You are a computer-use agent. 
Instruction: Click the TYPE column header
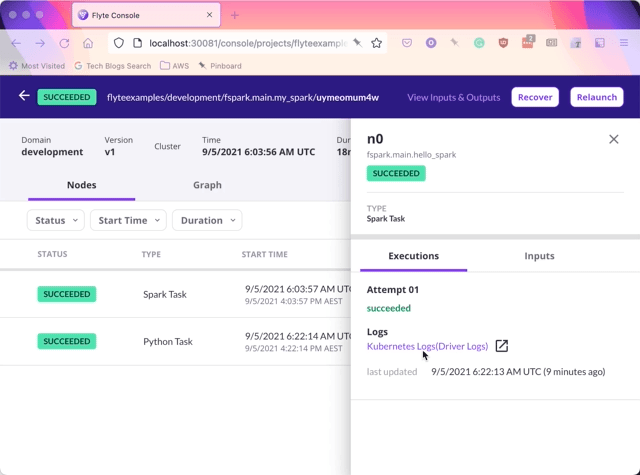click(x=151, y=254)
